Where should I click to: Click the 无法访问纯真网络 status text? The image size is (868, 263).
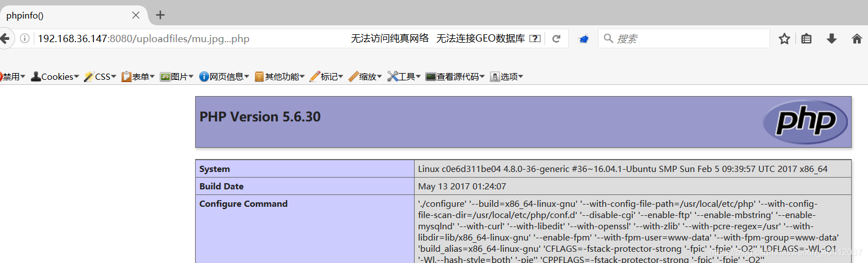[x=390, y=39]
